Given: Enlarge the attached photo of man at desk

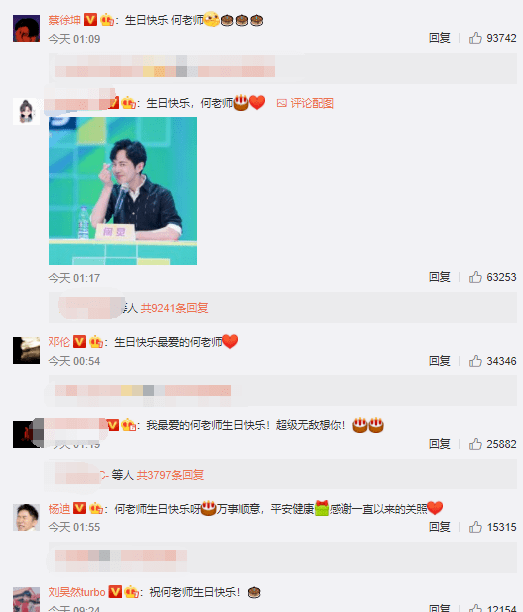Looking at the screenshot, I should pyautogui.click(x=123, y=191).
